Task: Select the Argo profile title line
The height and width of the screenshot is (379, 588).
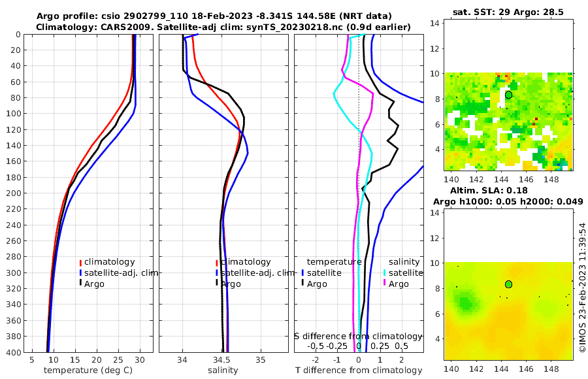Action: coord(214,16)
